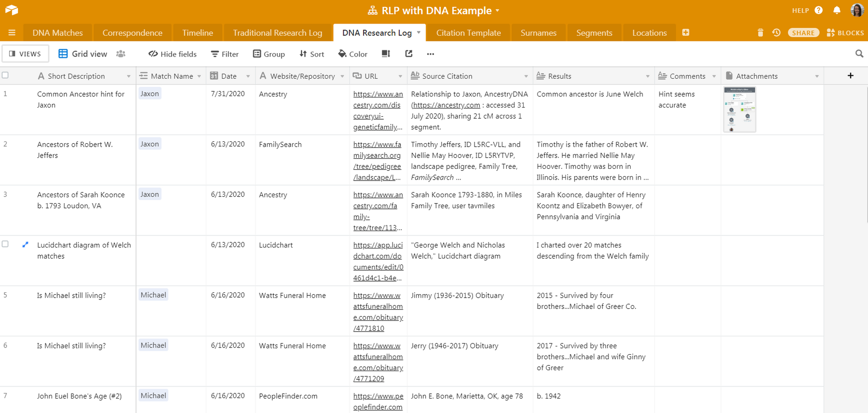Open the more options ellipsis menu
The width and height of the screenshot is (868, 413).
pos(430,54)
